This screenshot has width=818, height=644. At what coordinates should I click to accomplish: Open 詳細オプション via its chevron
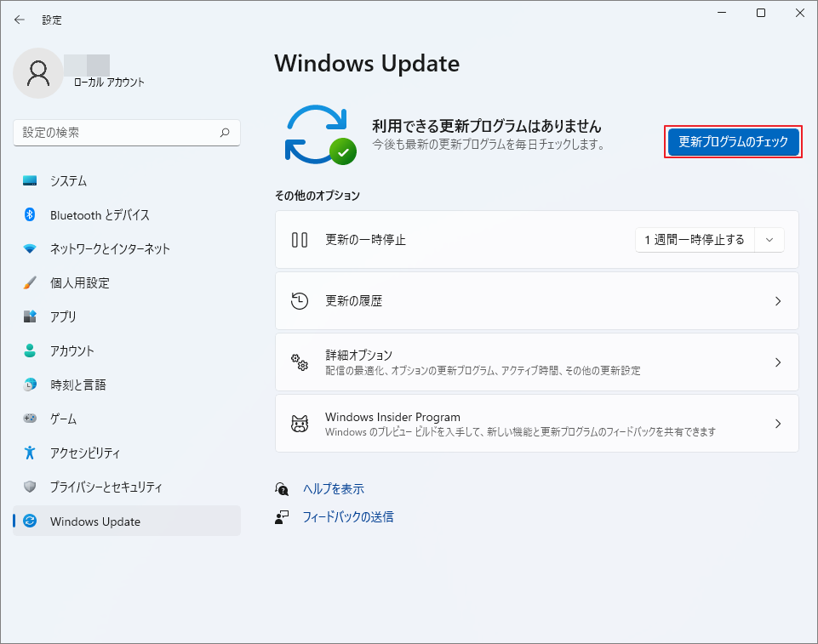[x=778, y=362]
